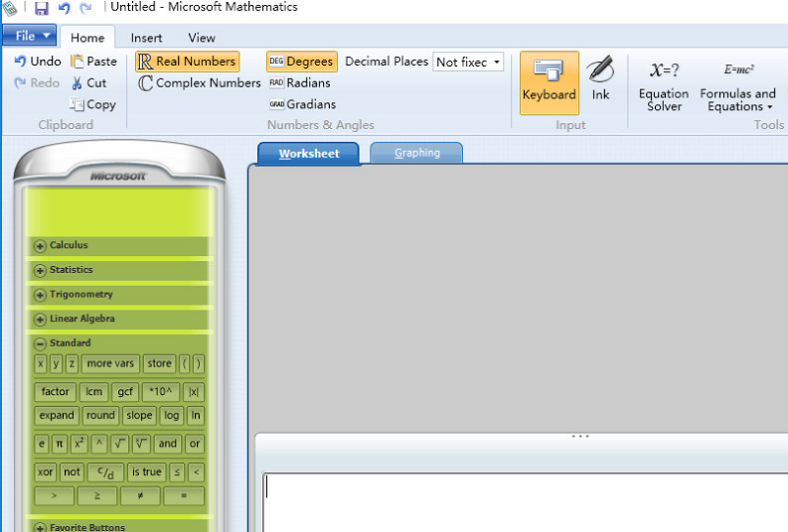Open the Insert ribbon tab
The height and width of the screenshot is (532, 788).
point(146,37)
